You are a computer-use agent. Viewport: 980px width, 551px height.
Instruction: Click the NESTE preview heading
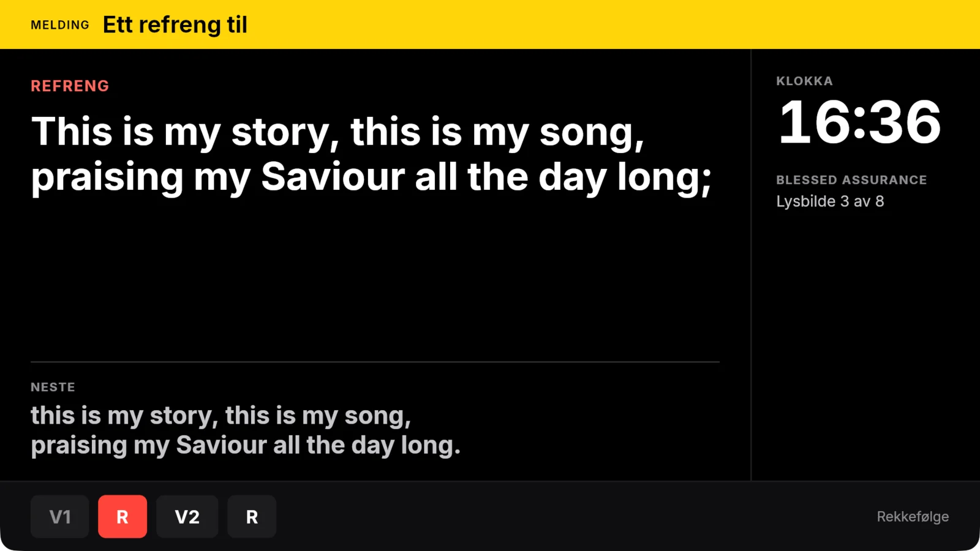(53, 387)
